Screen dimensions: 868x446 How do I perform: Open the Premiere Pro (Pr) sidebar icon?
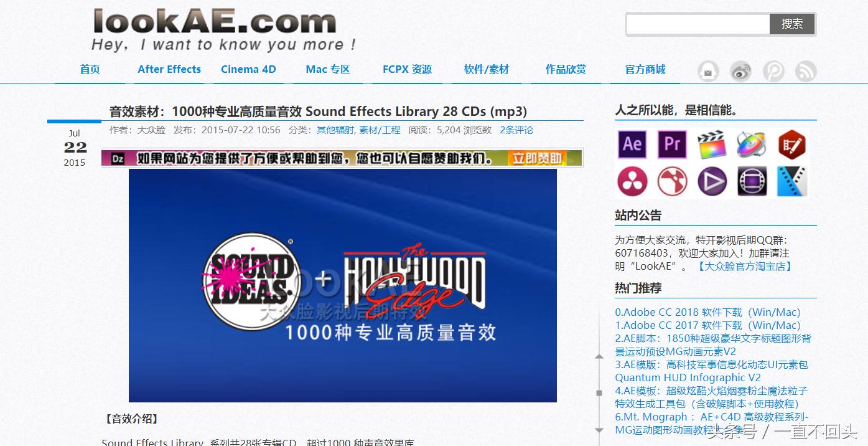coord(672,145)
